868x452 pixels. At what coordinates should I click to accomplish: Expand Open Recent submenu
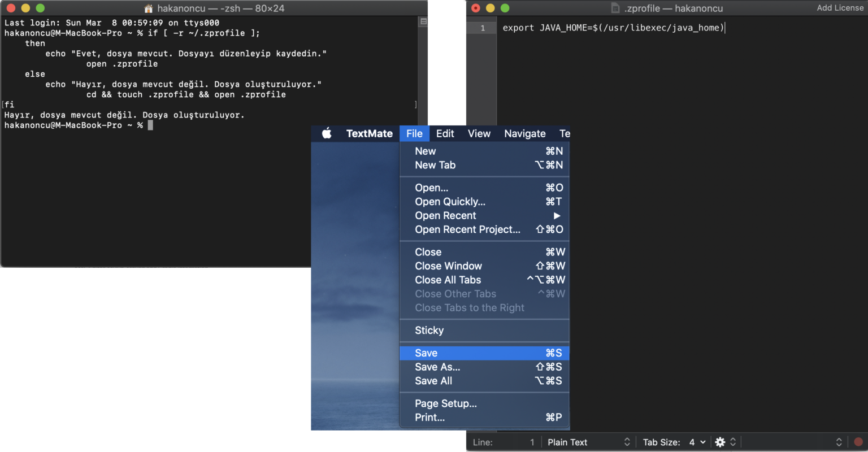pos(484,215)
